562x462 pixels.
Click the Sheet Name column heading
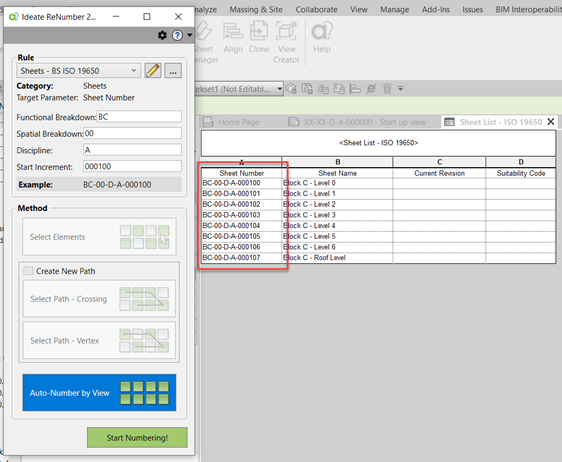[x=337, y=173]
